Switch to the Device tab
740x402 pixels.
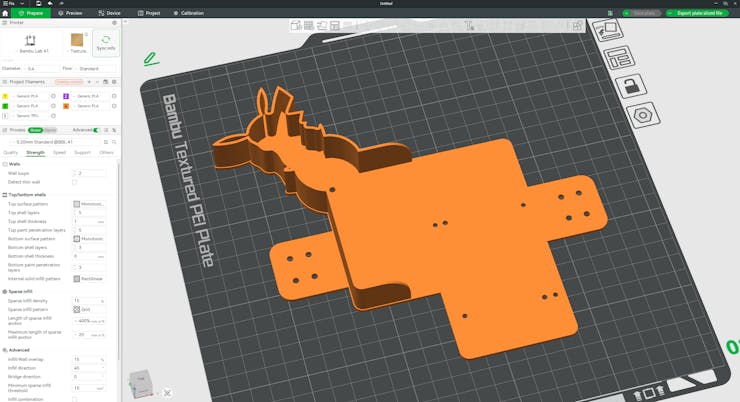click(109, 13)
